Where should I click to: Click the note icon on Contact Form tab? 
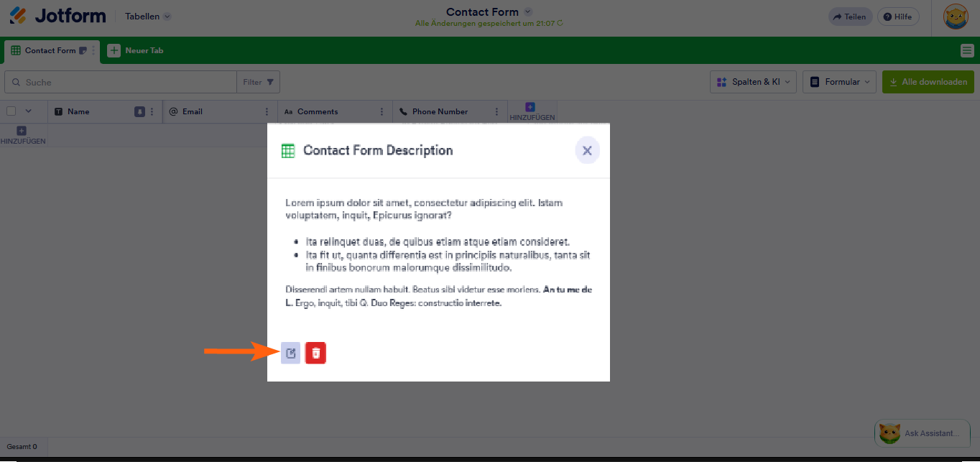point(83,50)
